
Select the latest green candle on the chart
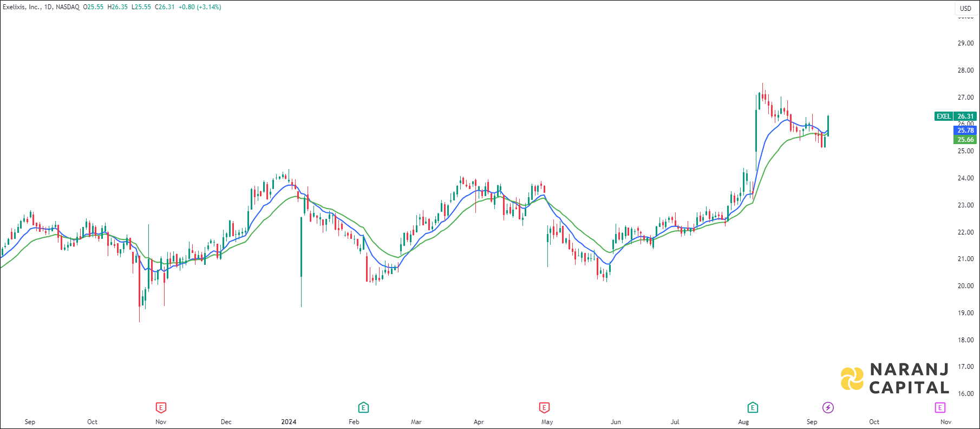click(x=828, y=126)
